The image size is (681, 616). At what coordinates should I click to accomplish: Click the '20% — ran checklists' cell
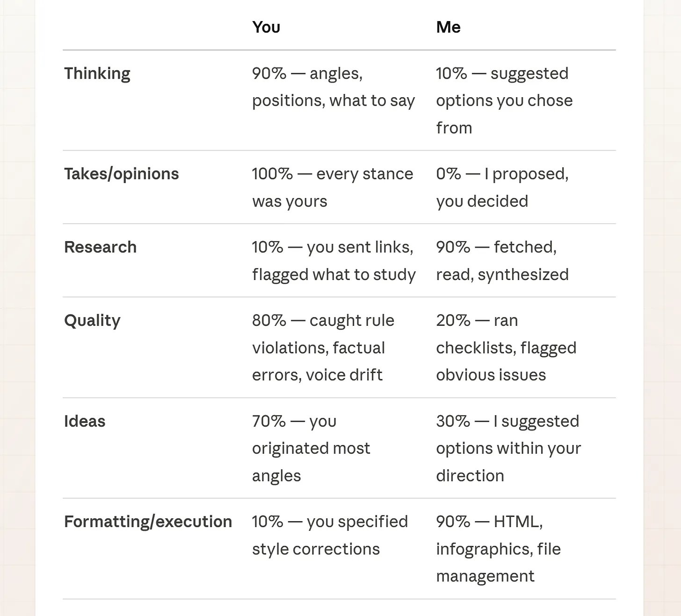click(506, 348)
